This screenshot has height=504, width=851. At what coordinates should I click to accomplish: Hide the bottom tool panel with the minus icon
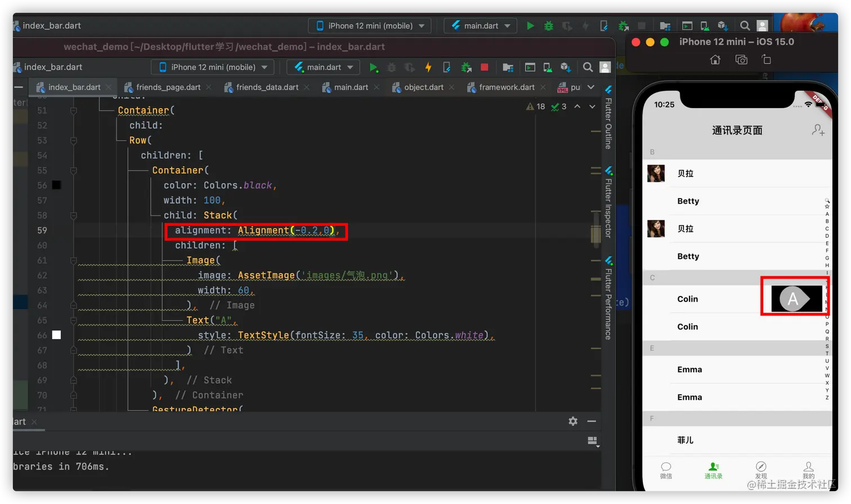click(x=592, y=421)
